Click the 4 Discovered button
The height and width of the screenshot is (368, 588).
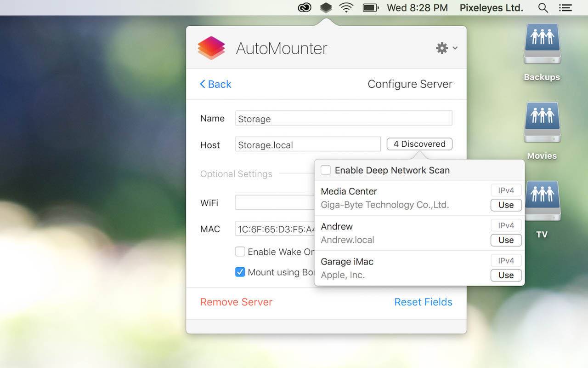point(419,144)
